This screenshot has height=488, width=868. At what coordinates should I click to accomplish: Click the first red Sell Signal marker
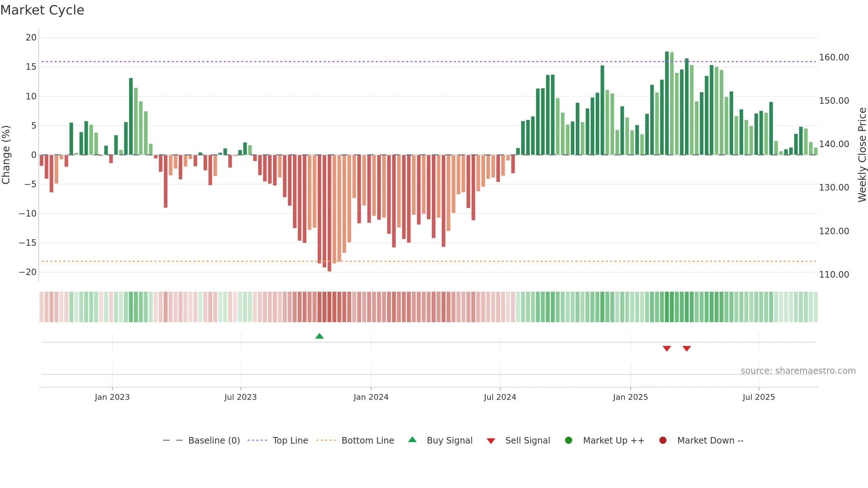click(x=667, y=348)
